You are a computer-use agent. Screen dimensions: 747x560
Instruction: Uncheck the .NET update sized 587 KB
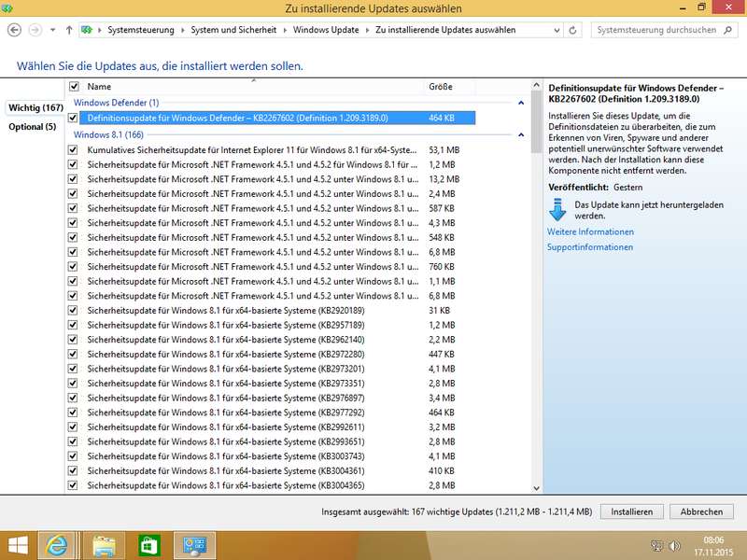click(x=73, y=208)
